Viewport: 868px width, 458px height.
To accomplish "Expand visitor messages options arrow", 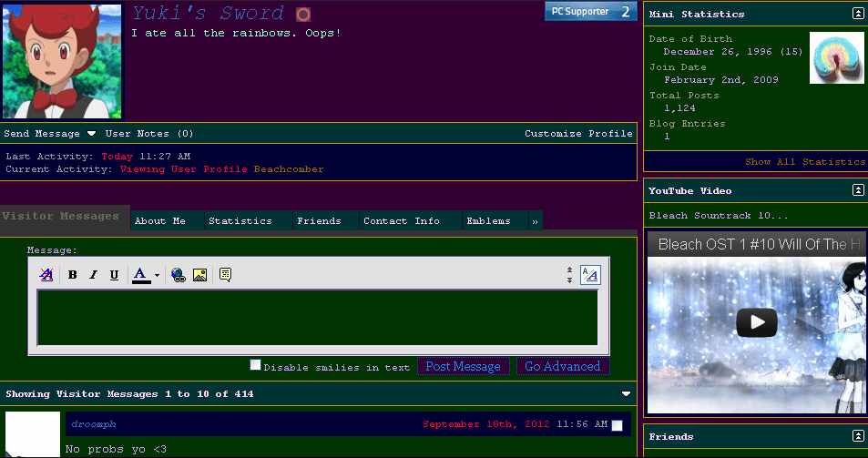I will (x=626, y=394).
